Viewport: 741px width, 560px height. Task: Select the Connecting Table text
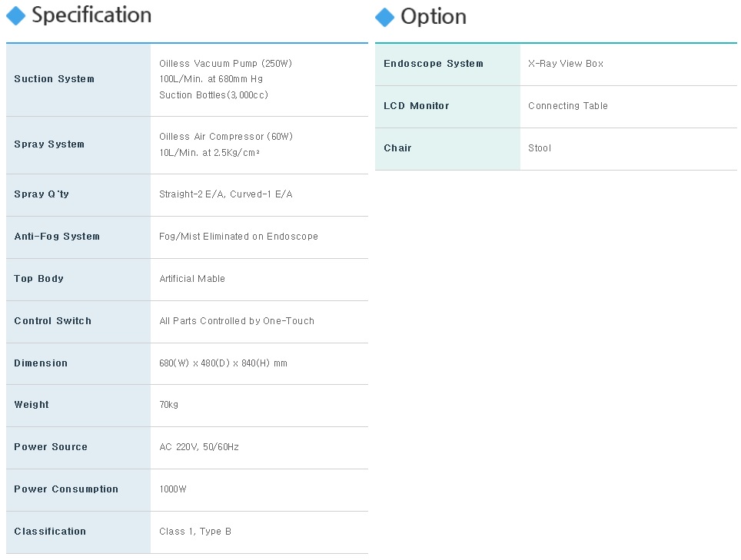(x=568, y=106)
